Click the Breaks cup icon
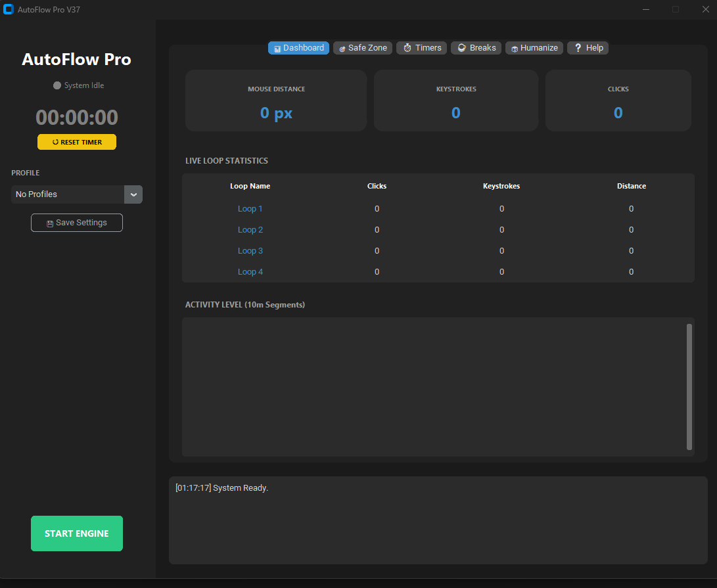The height and width of the screenshot is (588, 717). 461,47
